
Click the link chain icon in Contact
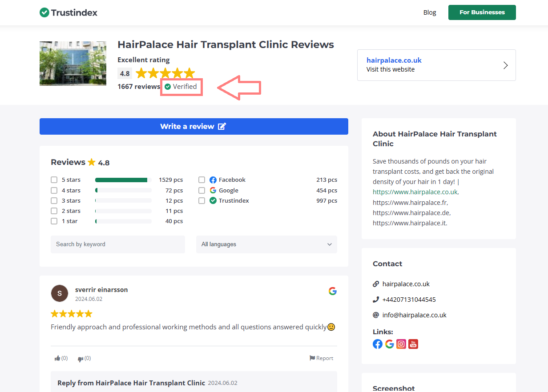click(x=376, y=284)
